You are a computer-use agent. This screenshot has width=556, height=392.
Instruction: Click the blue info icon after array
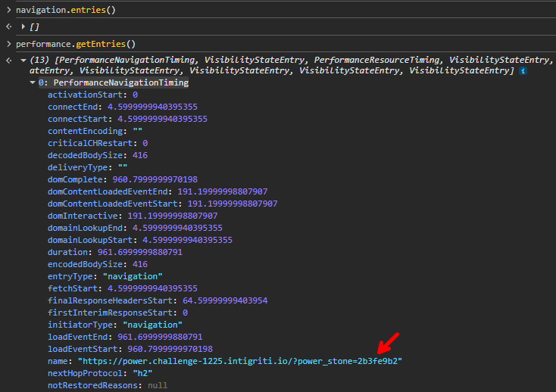523,71
